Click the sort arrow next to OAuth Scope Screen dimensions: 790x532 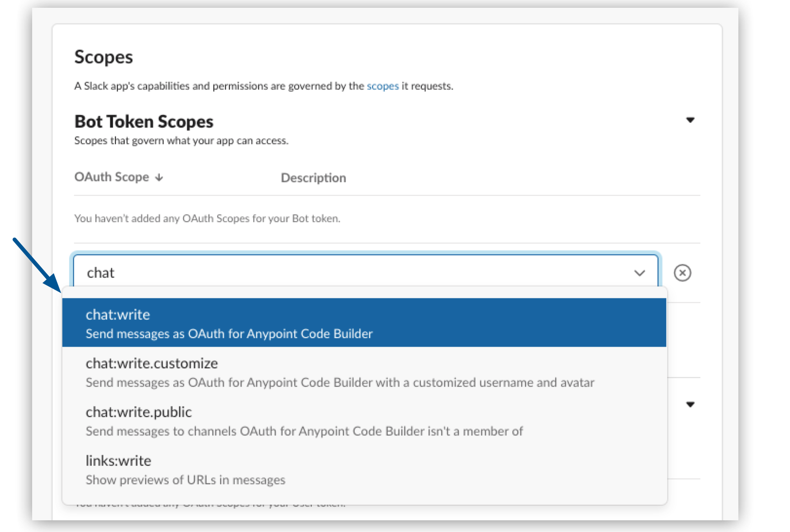pos(159,178)
